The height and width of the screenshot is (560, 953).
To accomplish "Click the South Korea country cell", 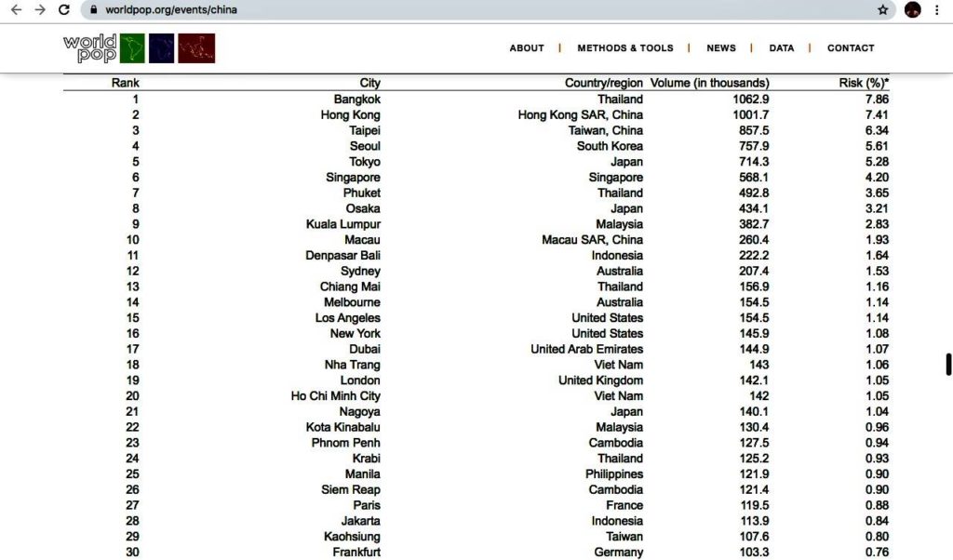I will (x=610, y=146).
